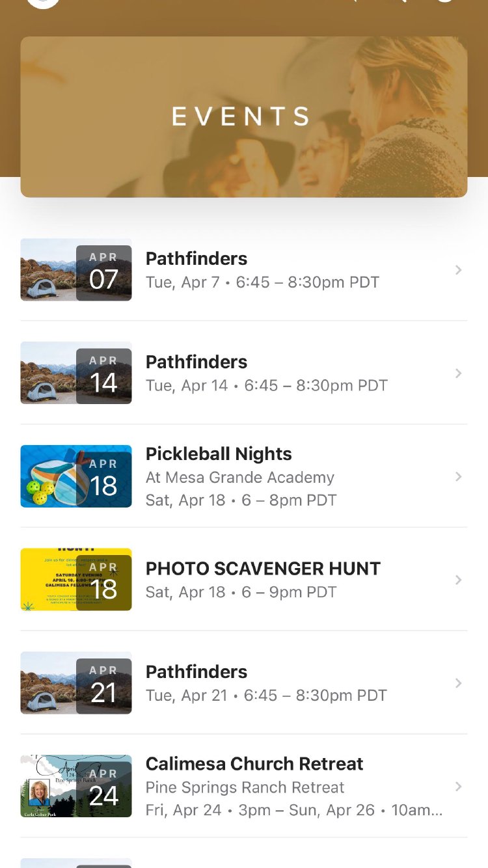Tap the tent thumbnail dated Apr 21
Viewport: 488px width, 868px height.
coord(75,683)
